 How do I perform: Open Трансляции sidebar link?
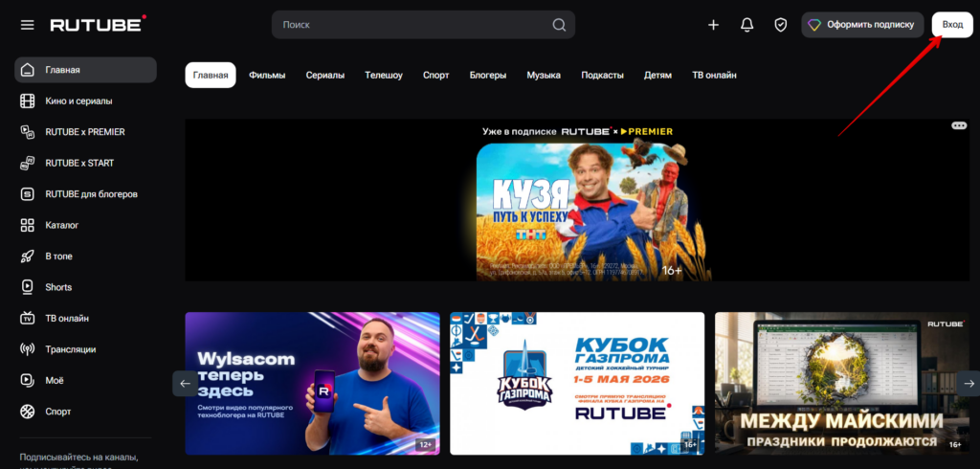pyautogui.click(x=85, y=349)
